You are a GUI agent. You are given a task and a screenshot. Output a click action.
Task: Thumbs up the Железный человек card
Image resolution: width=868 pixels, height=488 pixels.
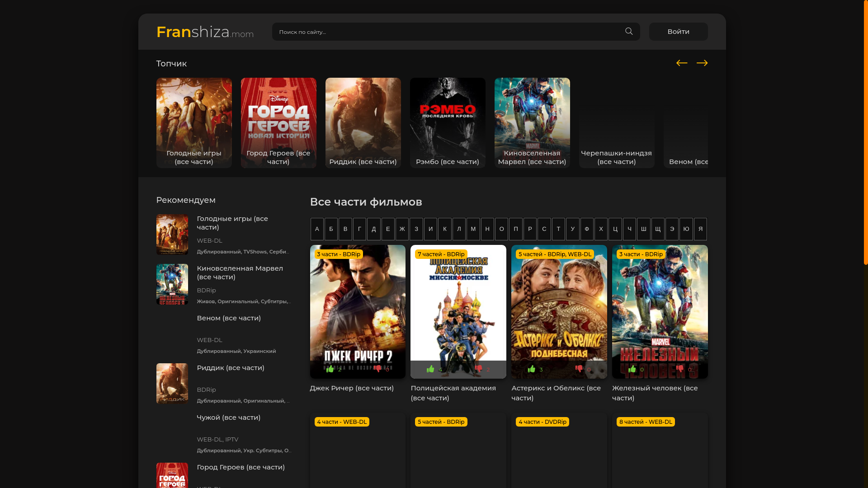click(632, 369)
